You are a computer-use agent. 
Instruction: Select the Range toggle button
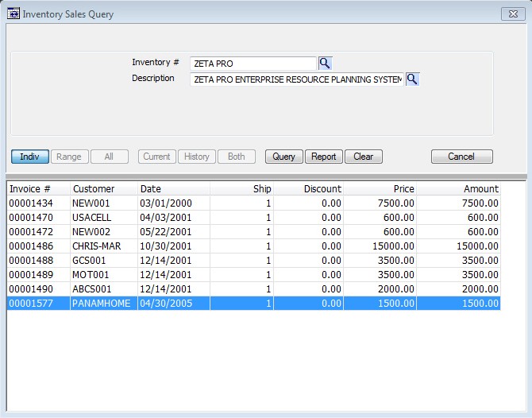coord(70,157)
